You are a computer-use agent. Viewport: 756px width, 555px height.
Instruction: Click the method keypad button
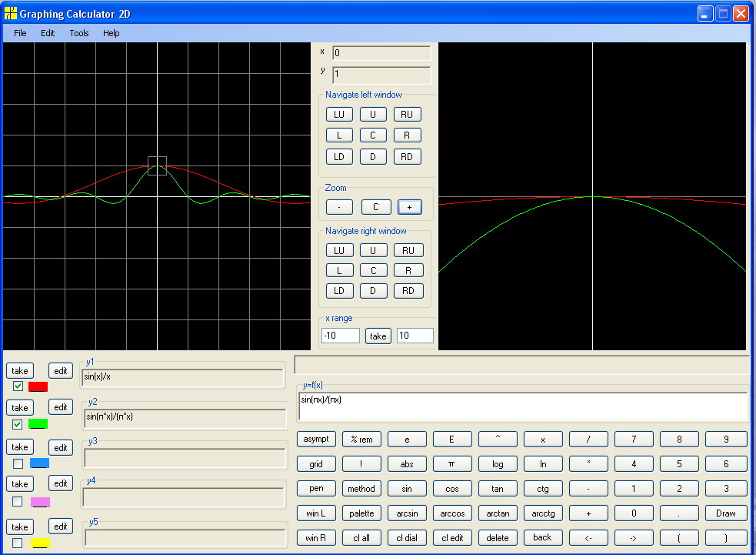click(x=361, y=488)
